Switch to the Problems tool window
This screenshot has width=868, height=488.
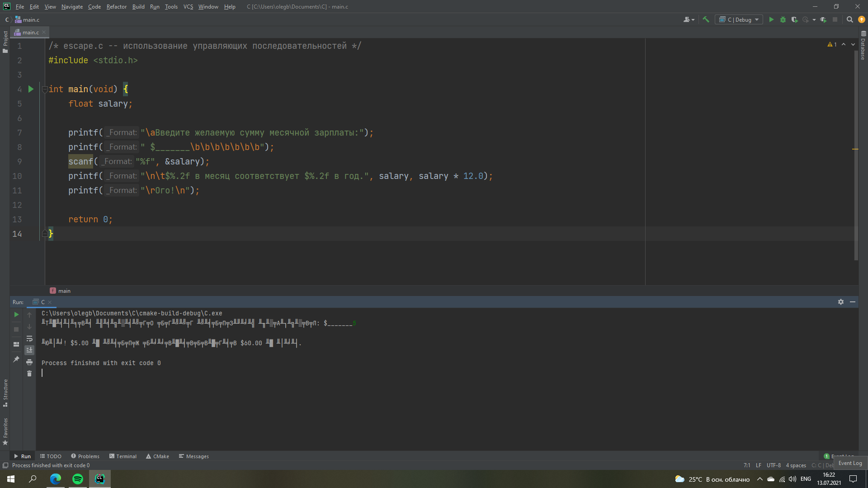click(x=85, y=456)
